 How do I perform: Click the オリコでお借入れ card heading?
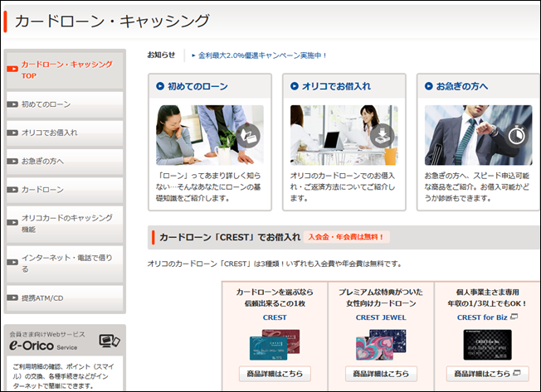pos(336,86)
